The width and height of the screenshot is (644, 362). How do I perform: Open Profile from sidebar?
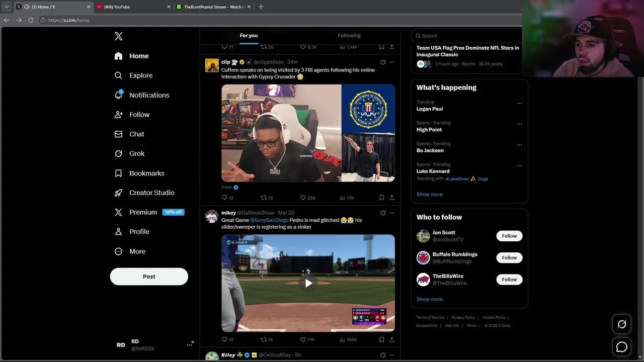click(132, 232)
